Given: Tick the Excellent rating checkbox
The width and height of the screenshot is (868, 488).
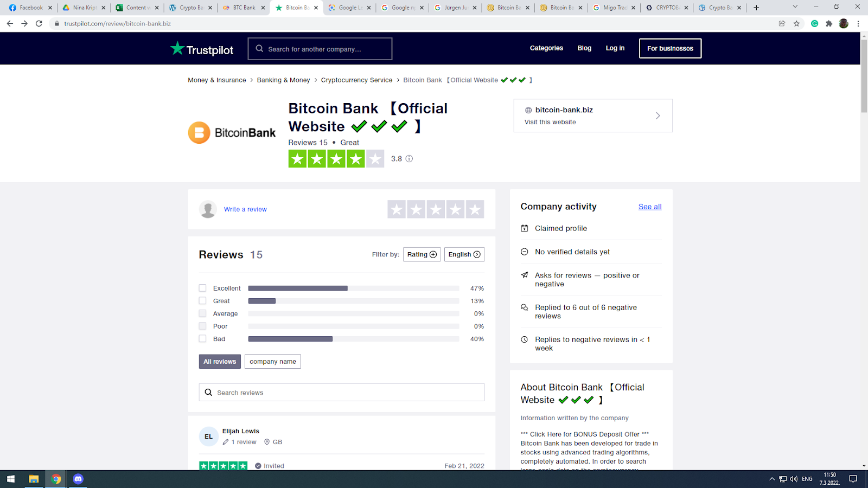Looking at the screenshot, I should click(x=202, y=288).
